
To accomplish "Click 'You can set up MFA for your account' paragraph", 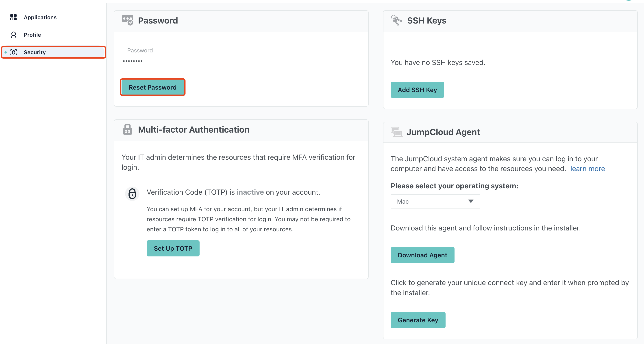I will tap(248, 219).
